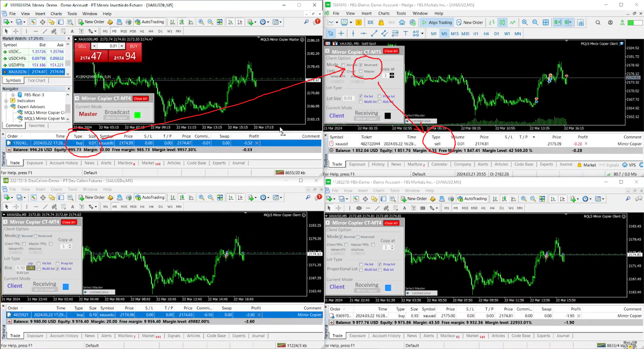644x349 pixels.
Task: Enable Algo Trading in the FBS MT5 window
Action: coord(437,22)
